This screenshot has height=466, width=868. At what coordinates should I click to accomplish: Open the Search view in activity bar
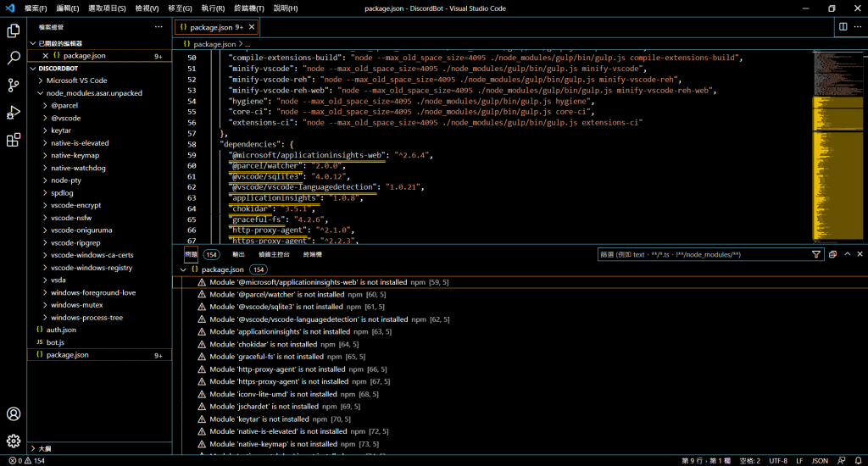[x=14, y=58]
